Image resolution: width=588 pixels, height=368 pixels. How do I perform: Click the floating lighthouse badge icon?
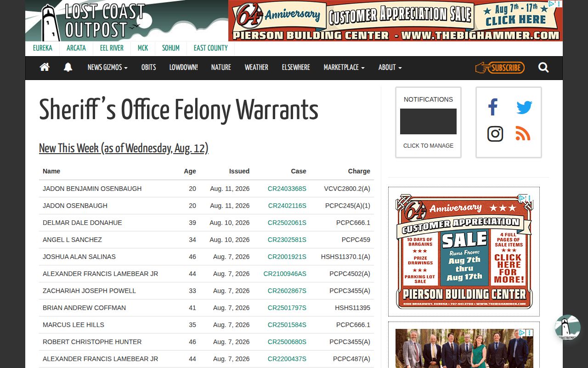[568, 328]
